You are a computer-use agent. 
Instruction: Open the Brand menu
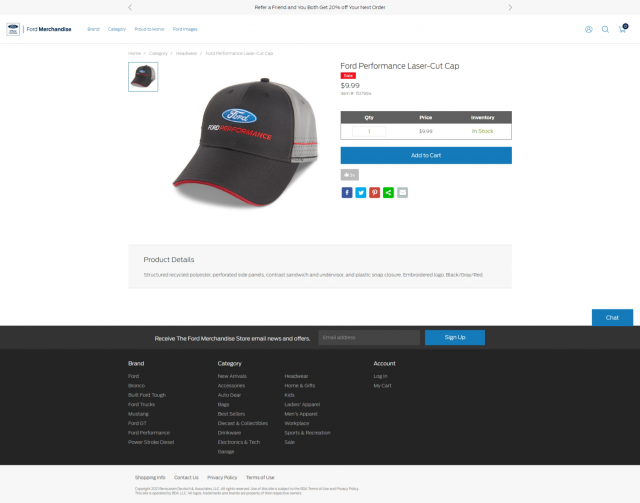[x=93, y=29]
